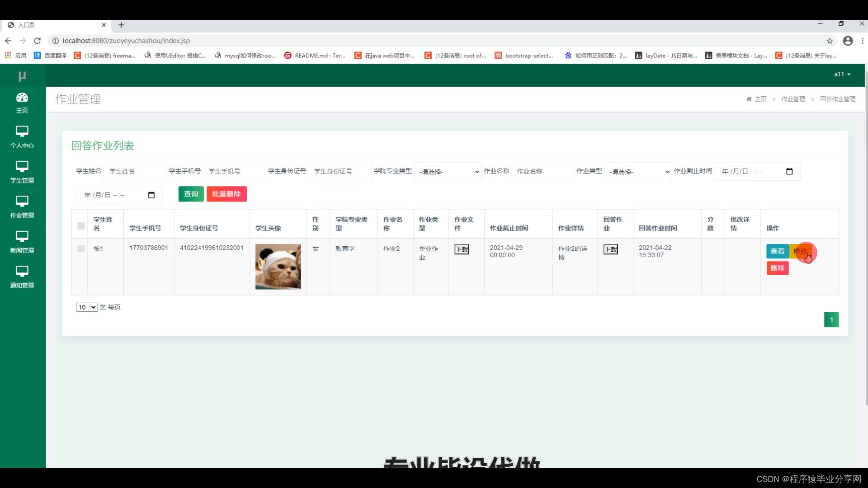Open 学生管理 sidebar item
The width and height of the screenshot is (868, 488).
click(22, 172)
